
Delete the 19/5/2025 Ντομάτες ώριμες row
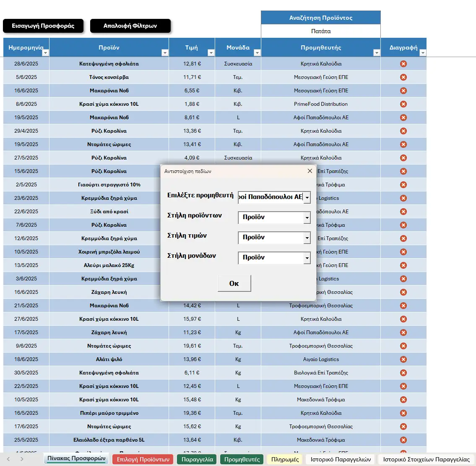coord(403,144)
